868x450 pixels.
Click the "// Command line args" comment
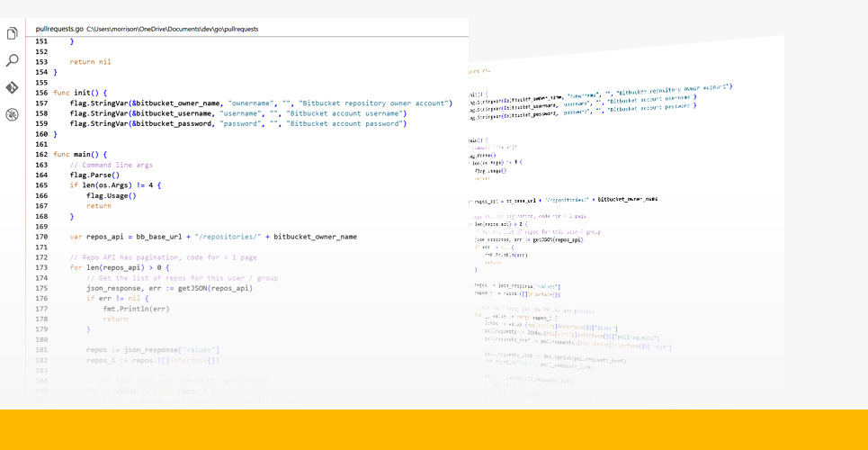click(111, 165)
